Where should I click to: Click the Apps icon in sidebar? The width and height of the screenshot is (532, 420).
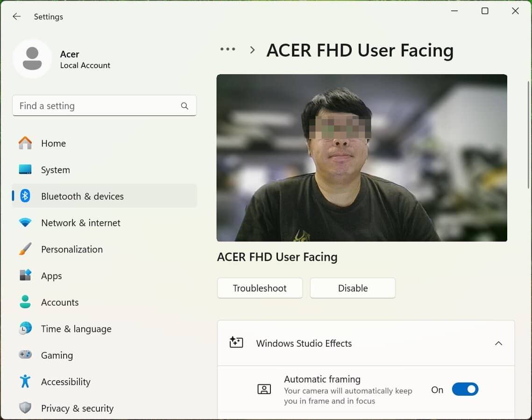25,276
